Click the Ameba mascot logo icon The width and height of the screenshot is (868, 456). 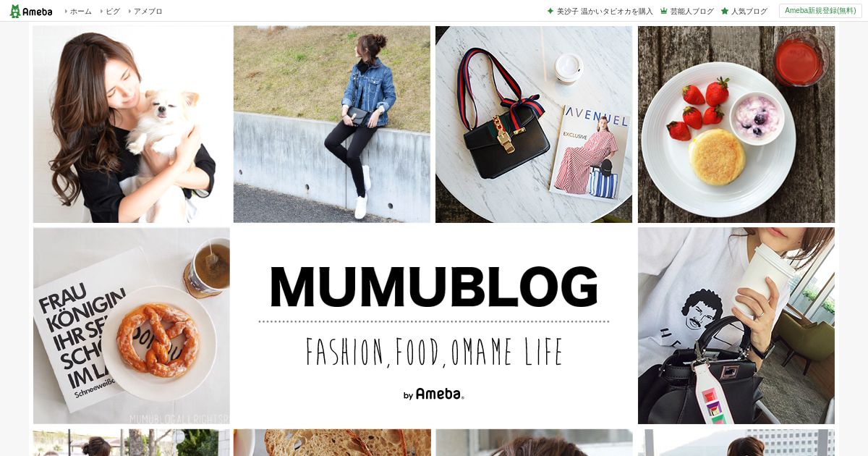pos(15,11)
